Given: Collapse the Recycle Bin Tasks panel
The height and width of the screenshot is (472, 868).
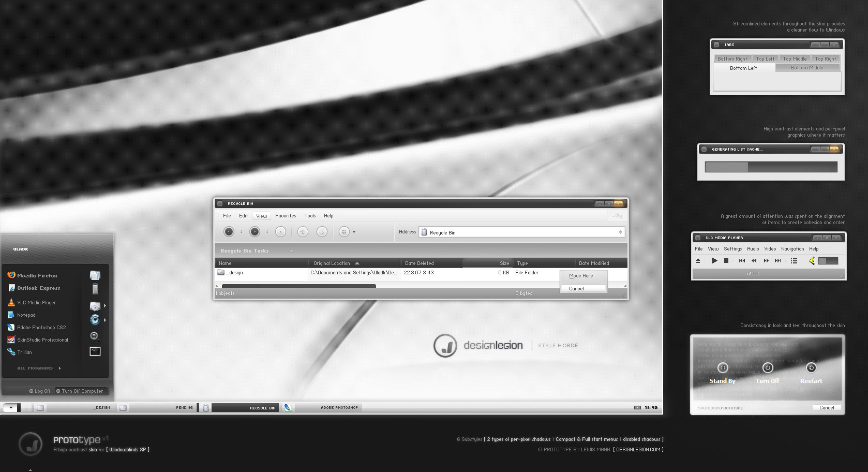Looking at the screenshot, I should [291, 251].
